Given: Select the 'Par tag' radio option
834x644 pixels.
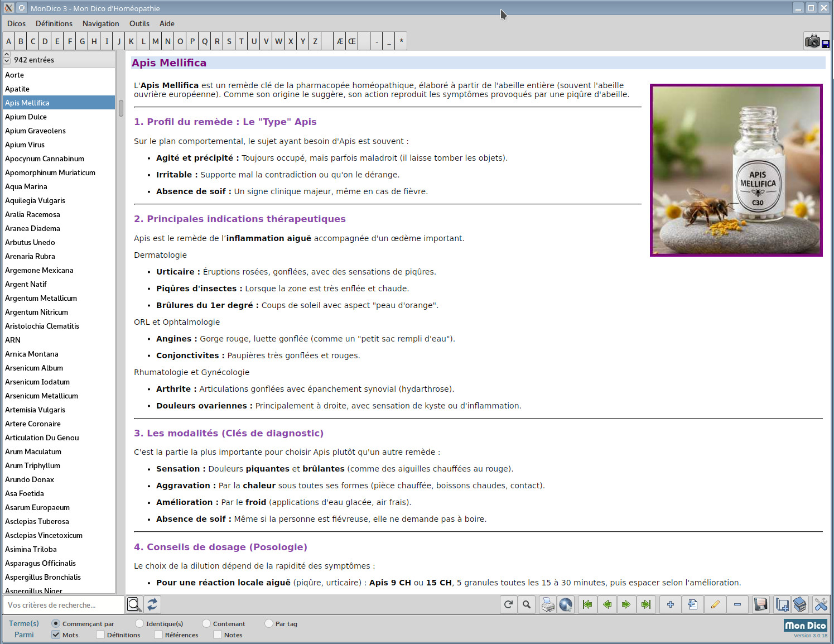Looking at the screenshot, I should click(269, 623).
